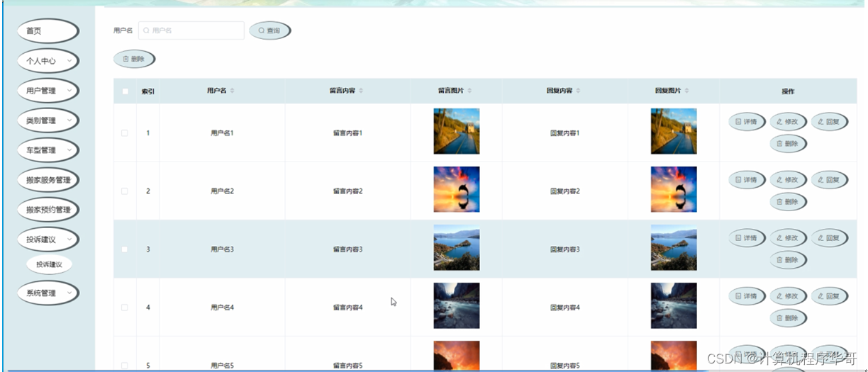Click 删除 for 用户名3 row
The image size is (868, 372).
[x=788, y=260]
